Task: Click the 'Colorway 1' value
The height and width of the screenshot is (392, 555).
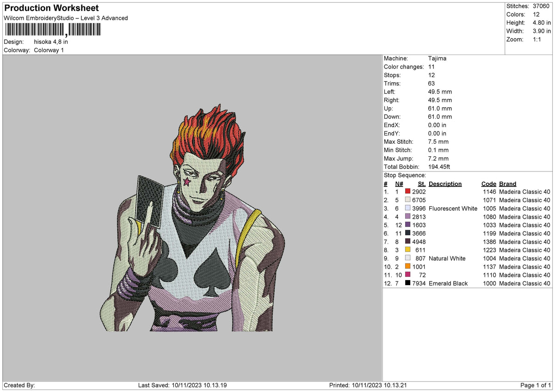Action: pyautogui.click(x=49, y=50)
